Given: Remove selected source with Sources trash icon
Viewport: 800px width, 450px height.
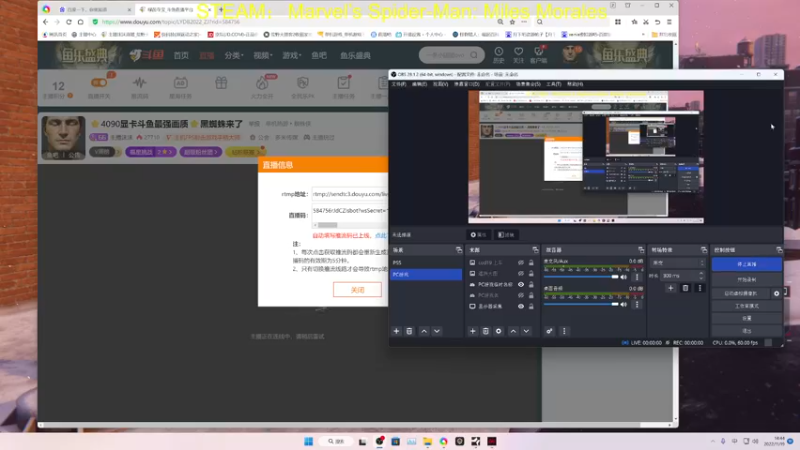Looking at the screenshot, I should 485,331.
